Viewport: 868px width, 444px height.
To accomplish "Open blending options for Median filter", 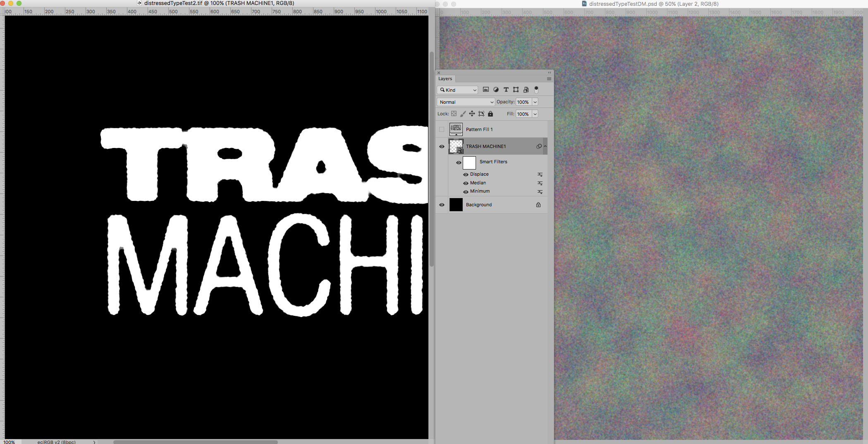I will (540, 183).
